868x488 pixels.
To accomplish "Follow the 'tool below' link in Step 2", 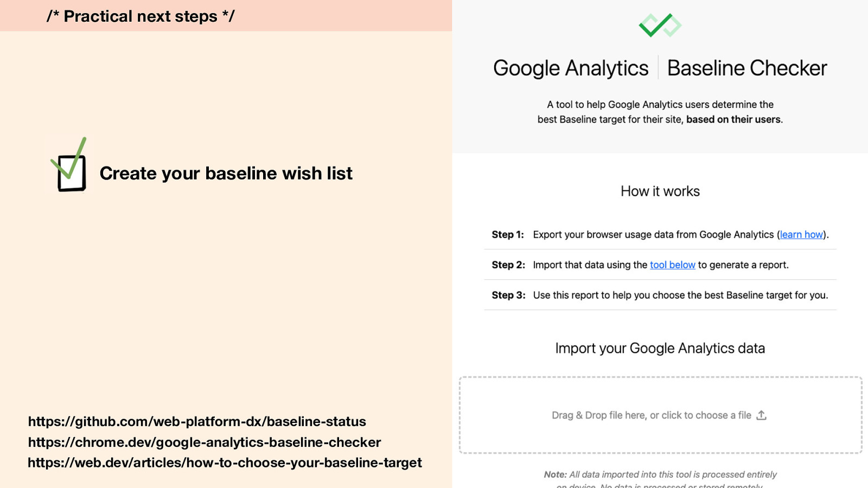I will click(673, 265).
